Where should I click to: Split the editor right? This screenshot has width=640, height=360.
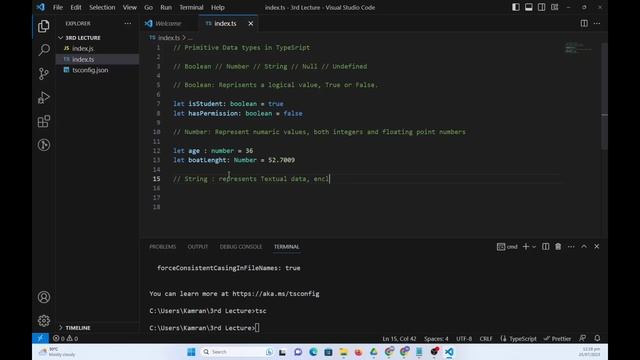(x=584, y=23)
